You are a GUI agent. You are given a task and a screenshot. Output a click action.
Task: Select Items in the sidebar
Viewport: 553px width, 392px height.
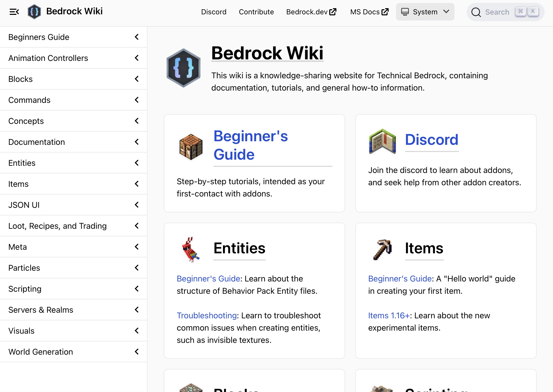pos(73,184)
